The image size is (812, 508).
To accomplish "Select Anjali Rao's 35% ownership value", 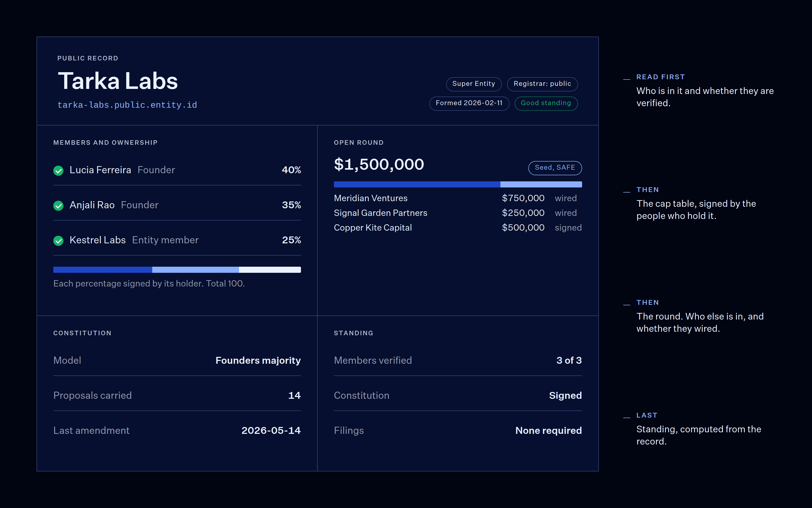I will pyautogui.click(x=291, y=205).
